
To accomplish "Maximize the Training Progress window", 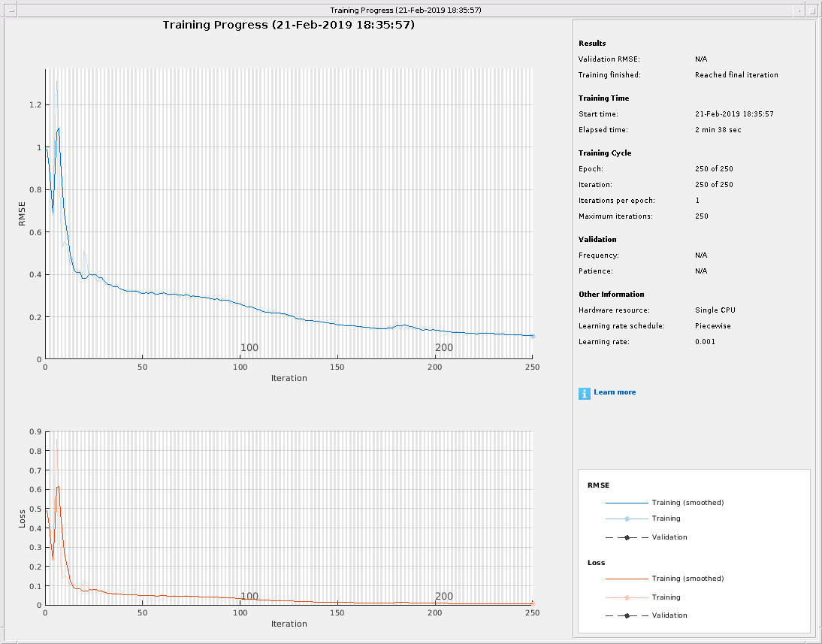I will pos(812,10).
